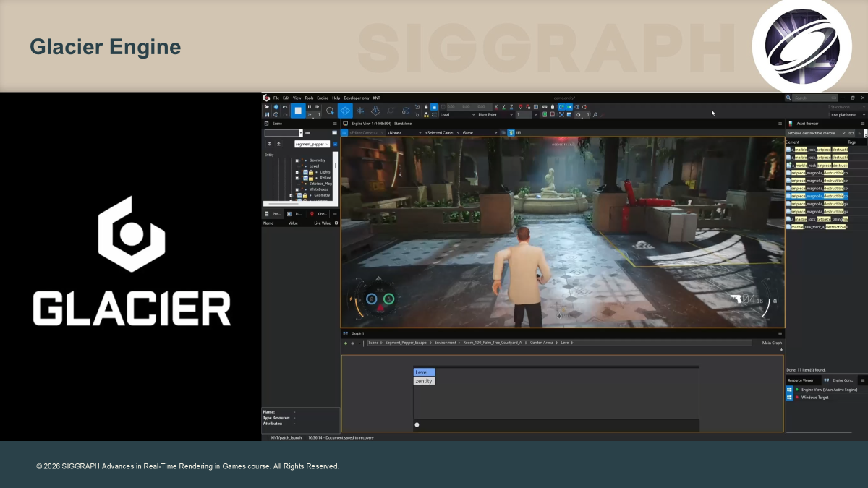The image size is (868, 488).
Task: Select the marble_saw_track_a_destructible asset row
Action: [817, 227]
